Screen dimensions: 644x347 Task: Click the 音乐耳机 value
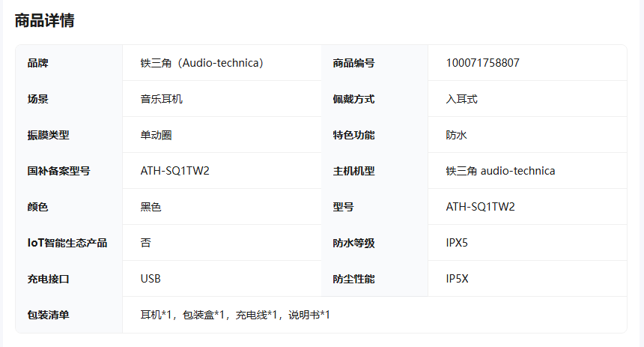(162, 99)
